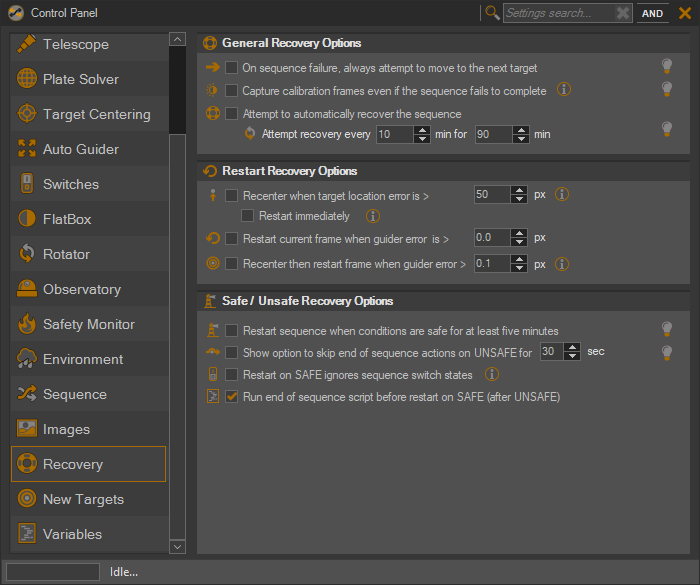The width and height of the screenshot is (700, 585).
Task: Decrease the attempt recovery every minutes value
Action: (422, 139)
